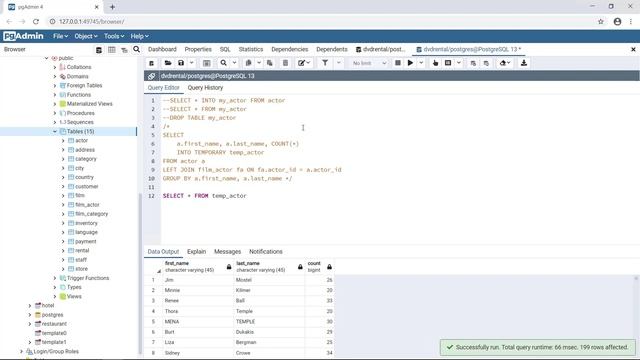Open the Filter options dropdown arrow

coord(338,63)
